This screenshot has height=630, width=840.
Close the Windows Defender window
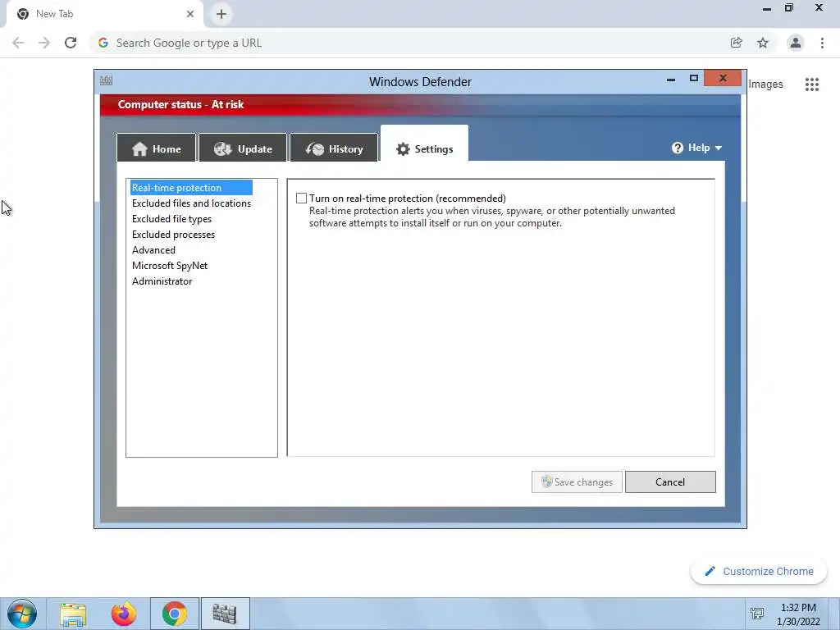pyautogui.click(x=723, y=78)
